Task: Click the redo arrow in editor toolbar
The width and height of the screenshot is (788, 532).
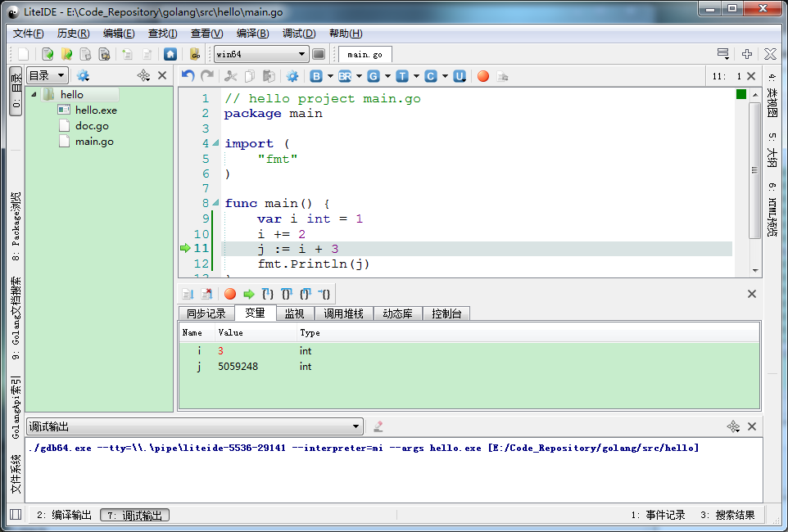Action: 207,76
